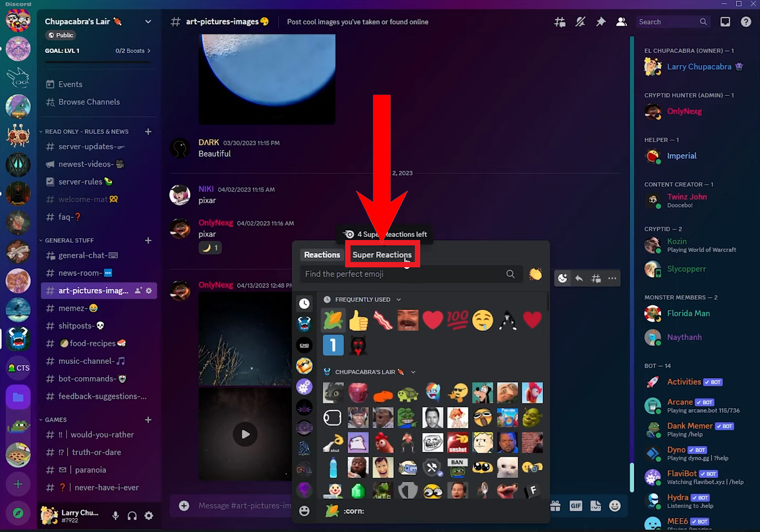
Task: Collapse the GENERAL STUFF category
Action: [69, 241]
